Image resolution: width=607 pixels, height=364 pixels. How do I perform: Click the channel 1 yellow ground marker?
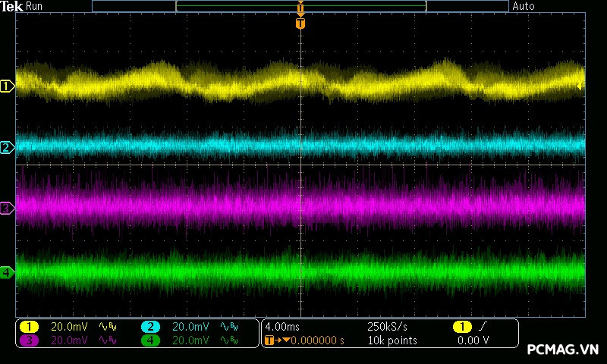[7, 86]
